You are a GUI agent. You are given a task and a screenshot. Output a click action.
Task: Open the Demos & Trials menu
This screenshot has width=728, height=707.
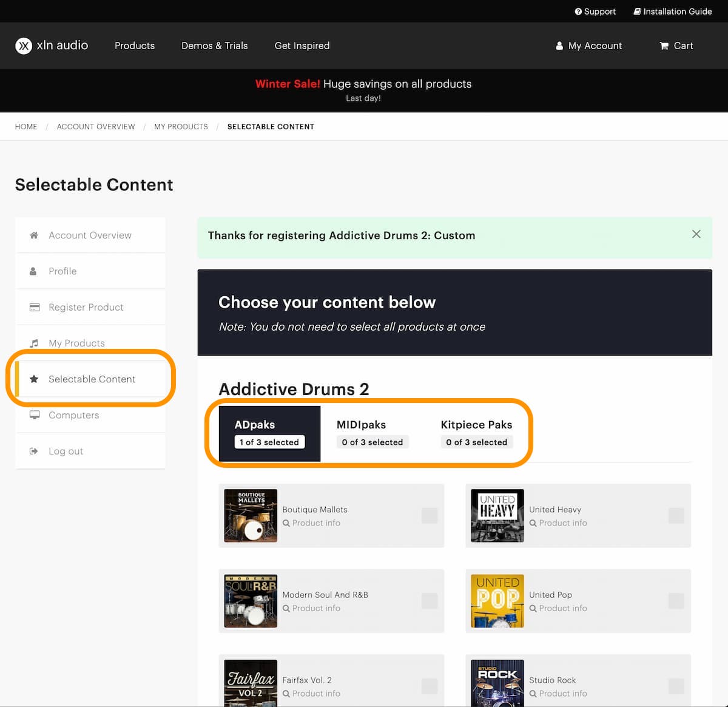215,46
